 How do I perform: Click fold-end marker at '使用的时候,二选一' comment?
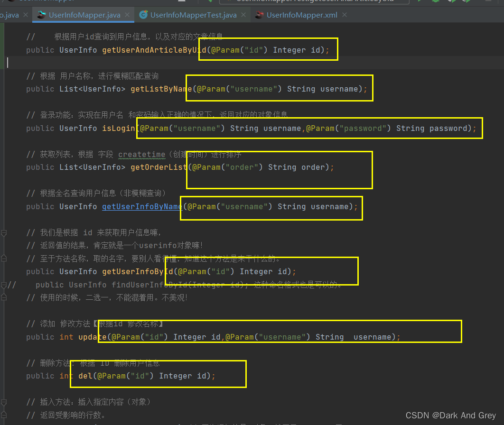tap(4, 297)
